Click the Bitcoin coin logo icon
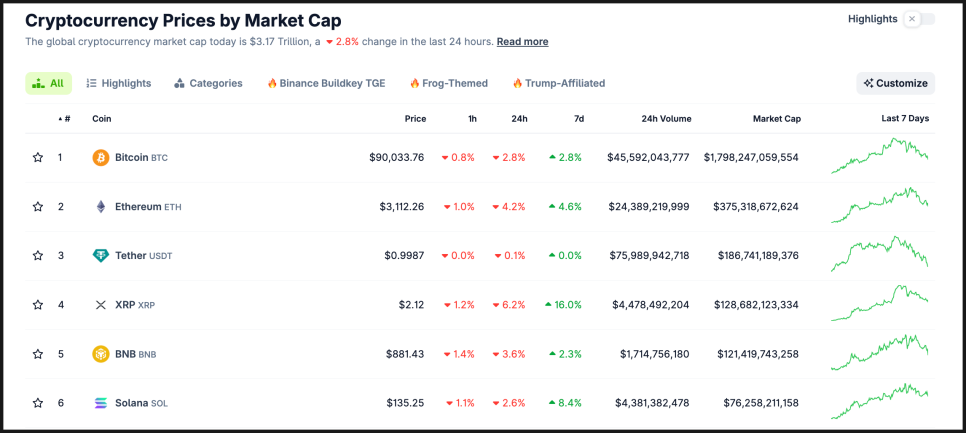 101,158
